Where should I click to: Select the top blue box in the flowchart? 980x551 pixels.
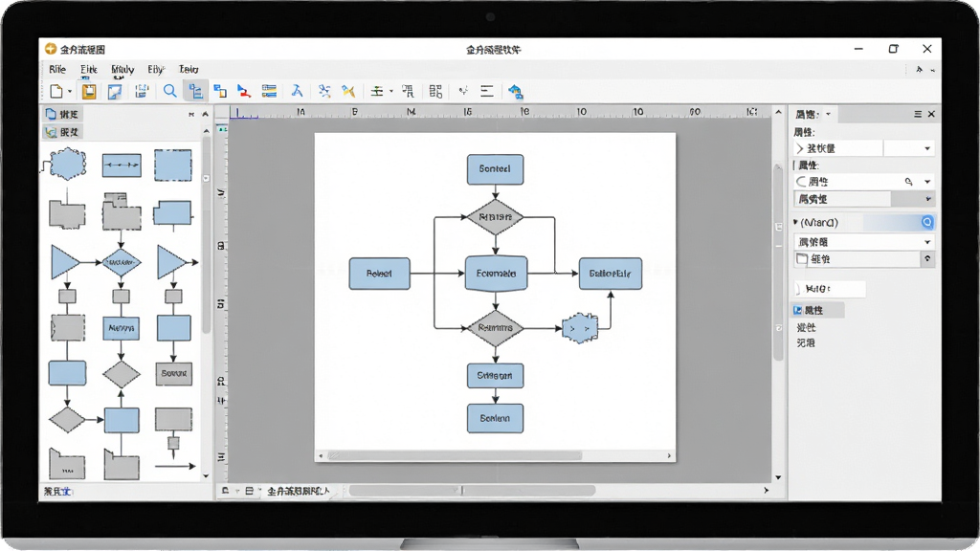click(x=495, y=169)
